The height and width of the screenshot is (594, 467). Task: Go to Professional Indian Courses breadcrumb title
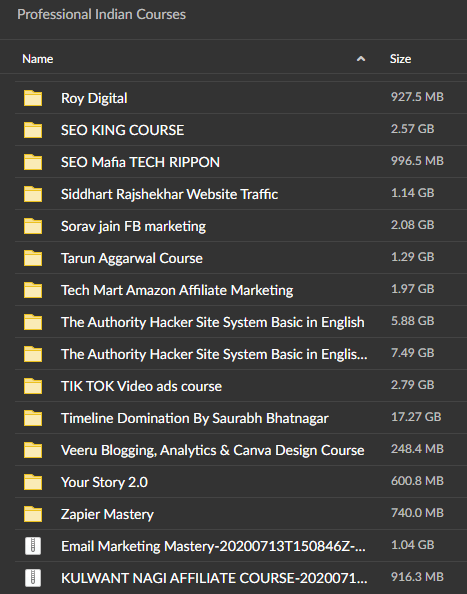pyautogui.click(x=102, y=14)
